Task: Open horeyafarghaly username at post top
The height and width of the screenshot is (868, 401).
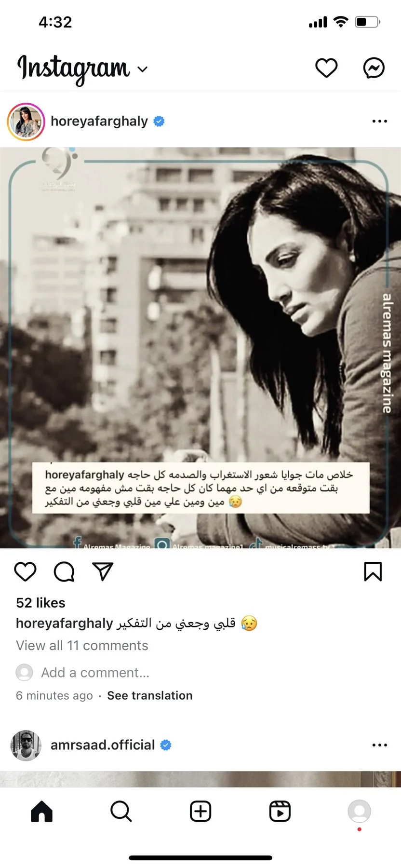Action: (99, 121)
